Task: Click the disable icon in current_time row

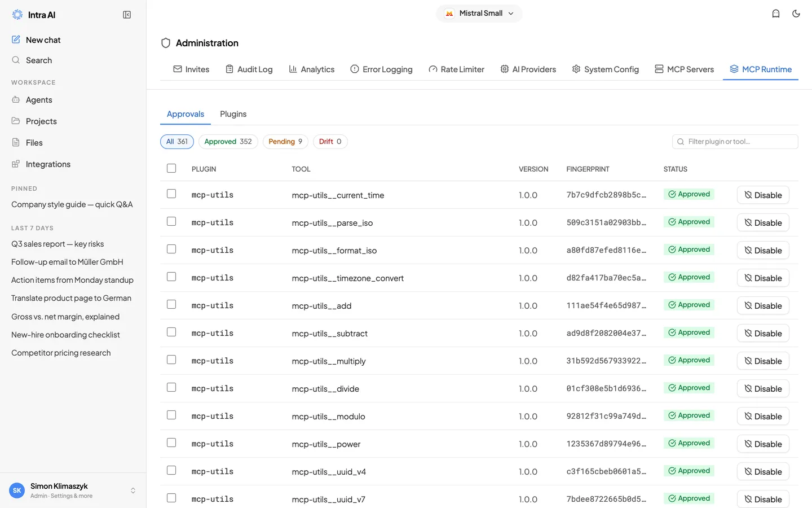Action: click(748, 195)
